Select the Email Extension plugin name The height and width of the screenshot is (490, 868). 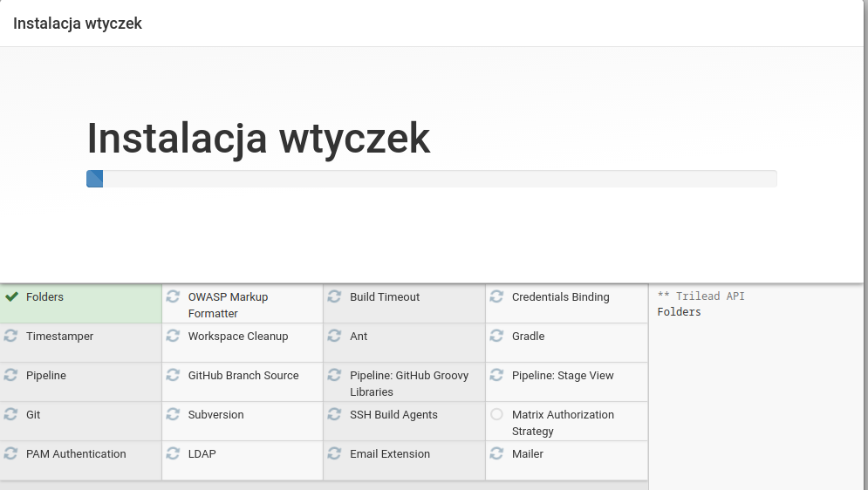[x=390, y=454]
